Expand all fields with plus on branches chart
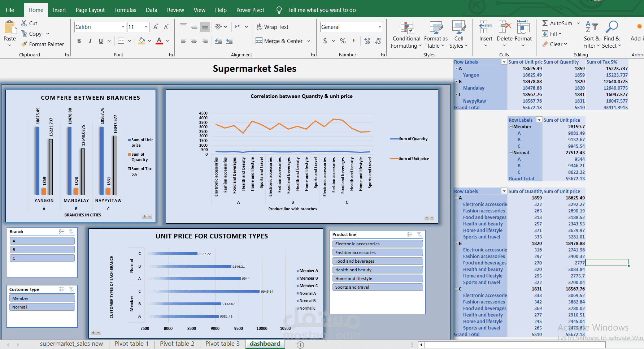Screen dimensions: 644x349 click(144, 217)
